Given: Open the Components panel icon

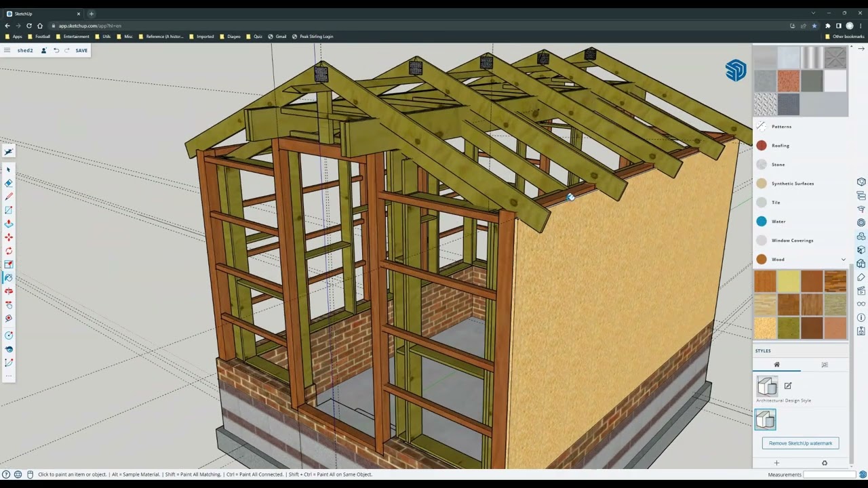Looking at the screenshot, I should [861, 237].
